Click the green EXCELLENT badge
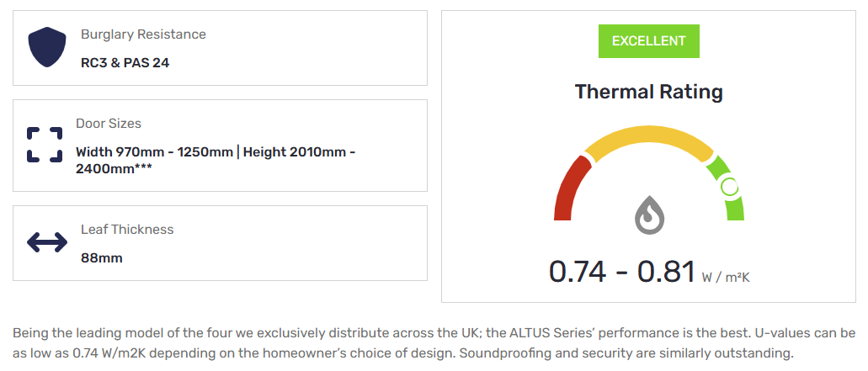The image size is (868, 371). tap(649, 41)
